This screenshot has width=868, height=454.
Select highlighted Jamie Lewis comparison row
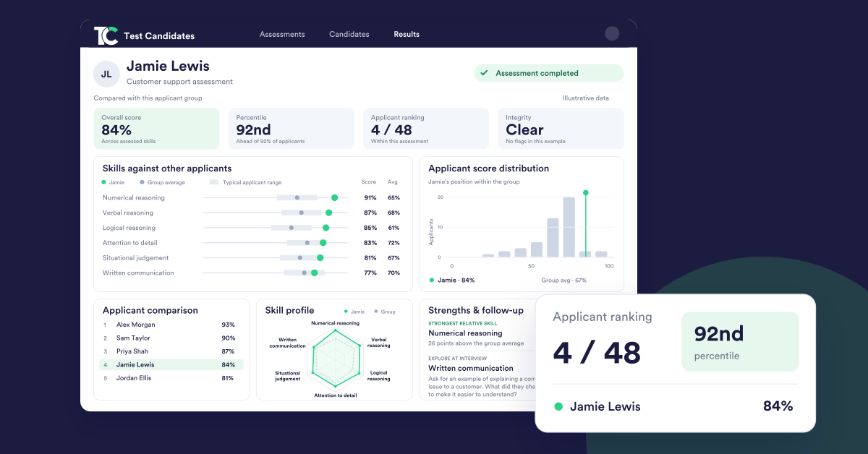coord(171,364)
